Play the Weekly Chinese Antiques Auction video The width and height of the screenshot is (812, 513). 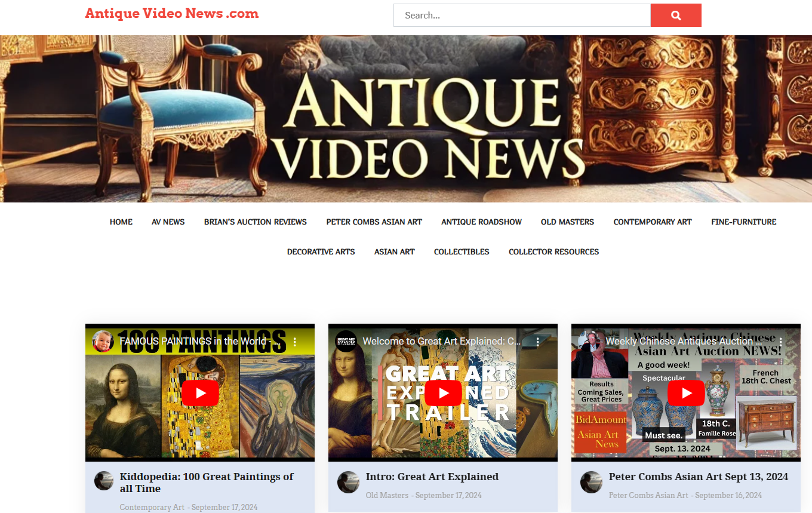(686, 393)
